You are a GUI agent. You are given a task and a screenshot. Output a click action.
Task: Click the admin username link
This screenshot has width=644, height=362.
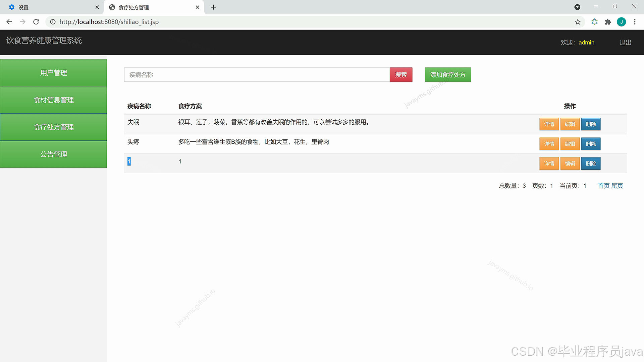click(586, 43)
